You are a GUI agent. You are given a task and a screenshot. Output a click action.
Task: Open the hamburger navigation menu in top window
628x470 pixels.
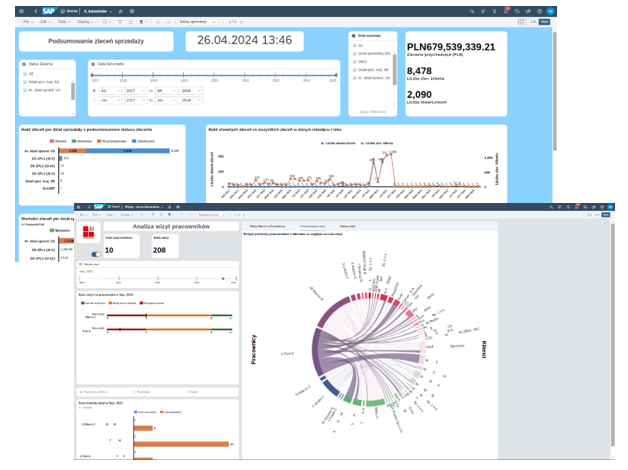(x=22, y=11)
